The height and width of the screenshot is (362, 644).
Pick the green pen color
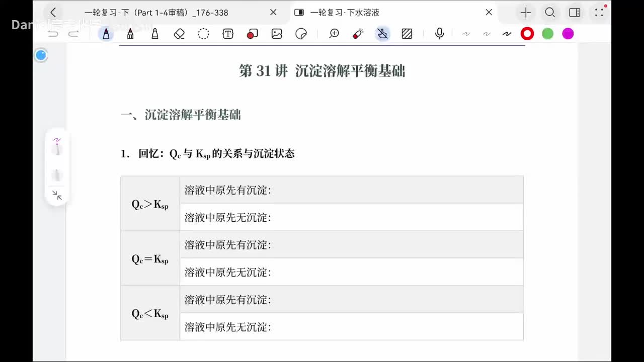coord(548,34)
